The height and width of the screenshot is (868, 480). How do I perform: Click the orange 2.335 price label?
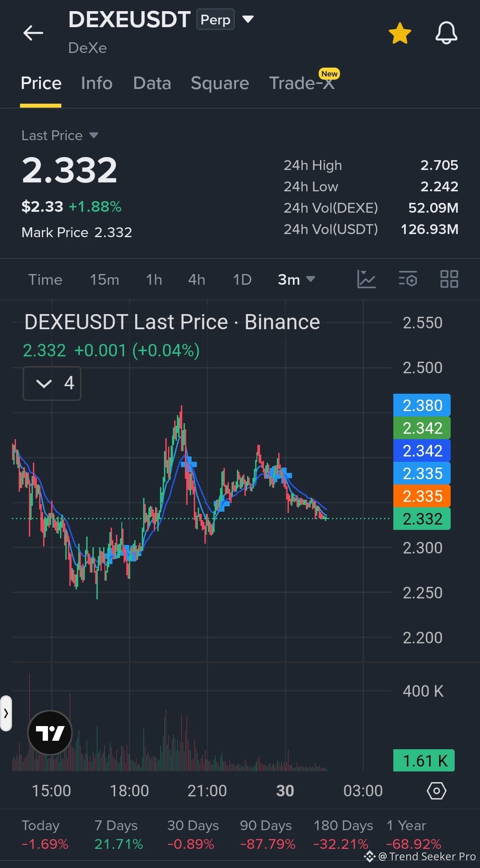click(x=422, y=496)
